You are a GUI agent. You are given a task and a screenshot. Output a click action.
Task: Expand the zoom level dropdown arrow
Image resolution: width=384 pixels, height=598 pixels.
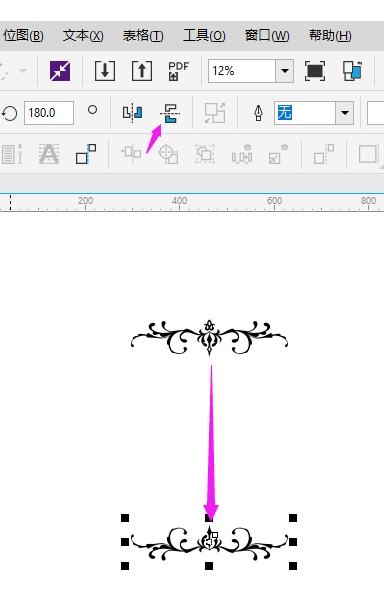click(284, 71)
